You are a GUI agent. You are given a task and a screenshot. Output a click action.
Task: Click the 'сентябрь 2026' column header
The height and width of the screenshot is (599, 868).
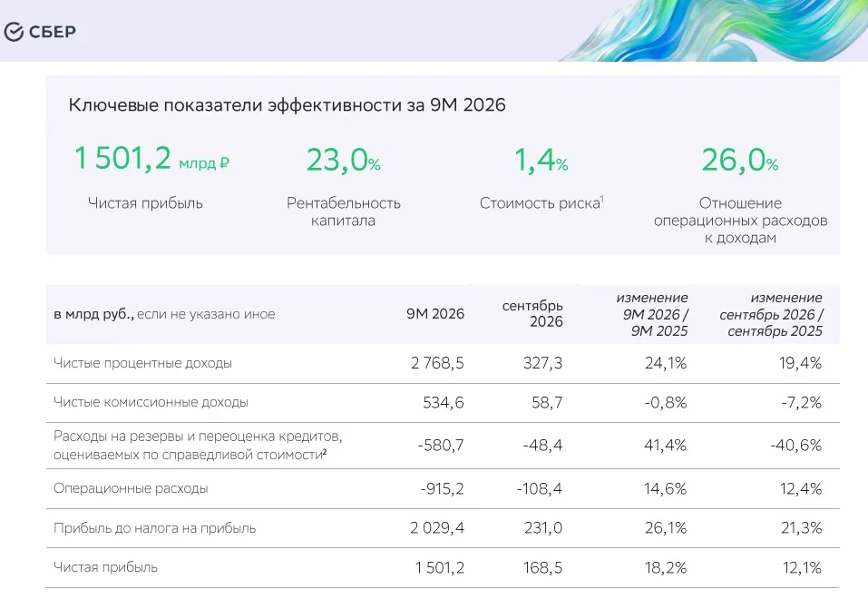[532, 314]
